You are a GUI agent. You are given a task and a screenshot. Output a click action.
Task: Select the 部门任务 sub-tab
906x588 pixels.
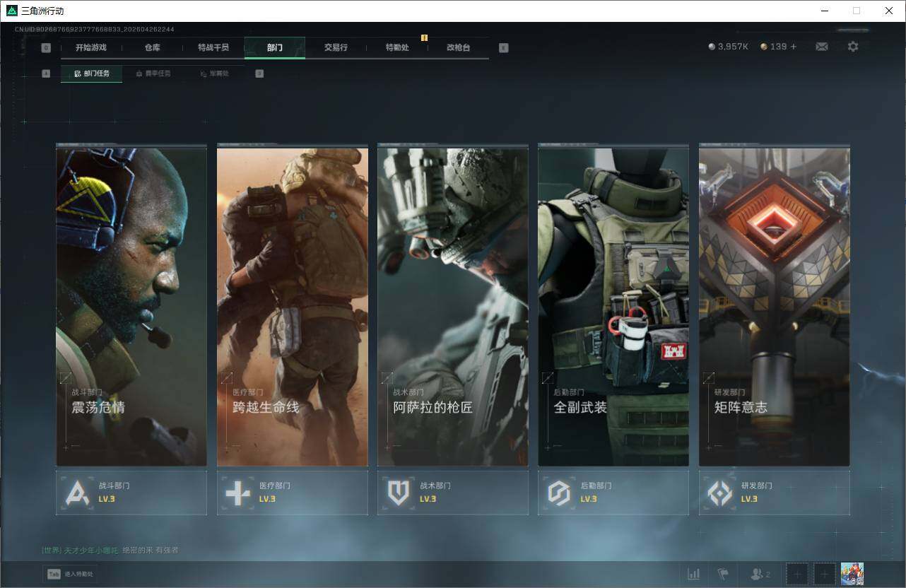click(92, 73)
